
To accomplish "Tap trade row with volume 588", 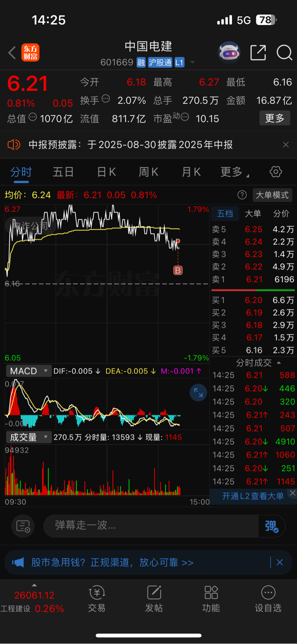I will [x=254, y=375].
